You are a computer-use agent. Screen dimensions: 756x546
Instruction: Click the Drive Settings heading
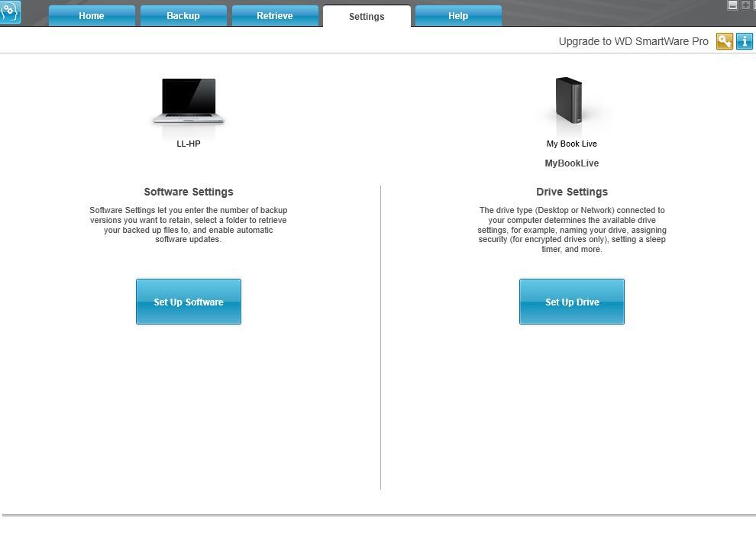[572, 192]
